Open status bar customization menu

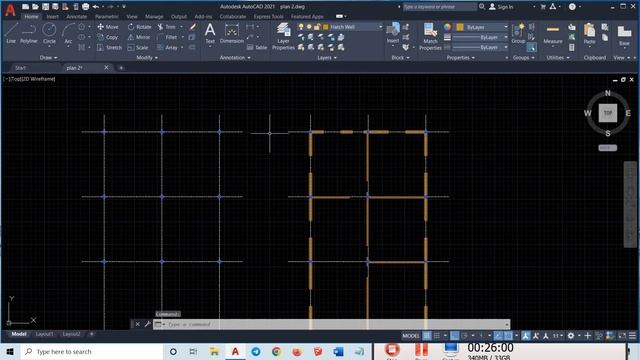coord(632,336)
